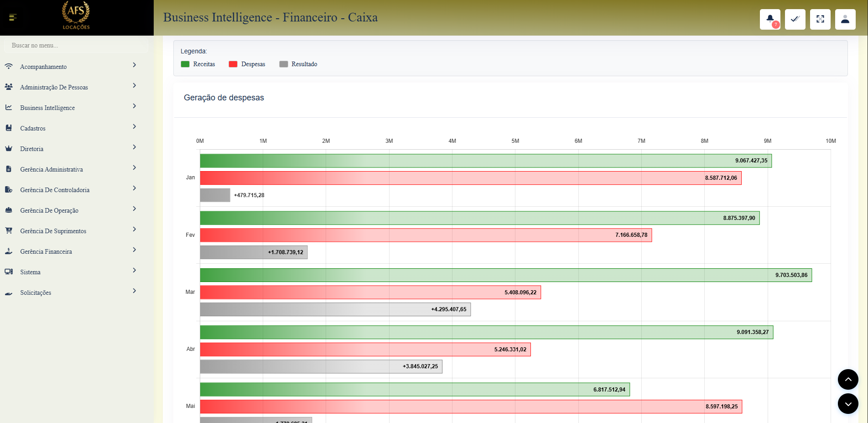Click the AFS Locações logo

tap(75, 15)
